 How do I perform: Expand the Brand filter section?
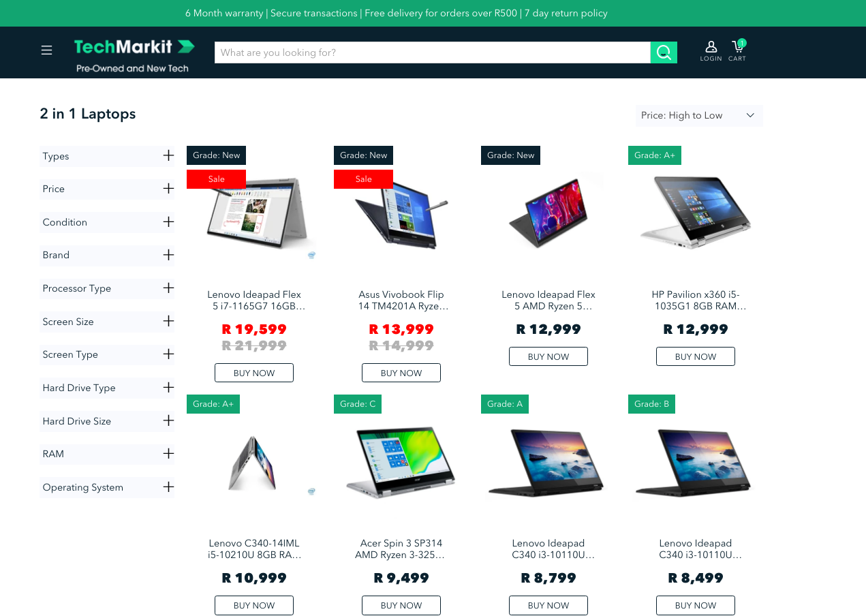coord(107,255)
